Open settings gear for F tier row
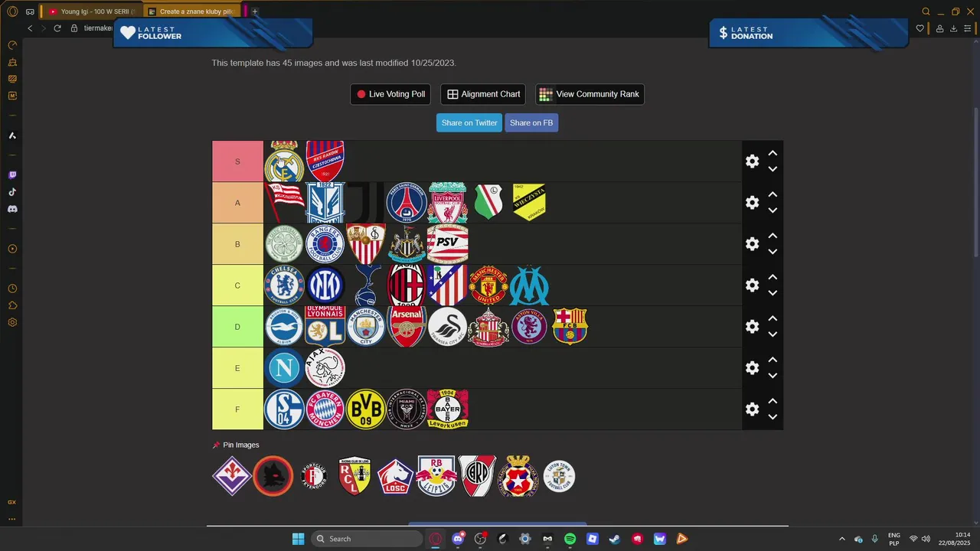980x551 pixels. pyautogui.click(x=752, y=409)
